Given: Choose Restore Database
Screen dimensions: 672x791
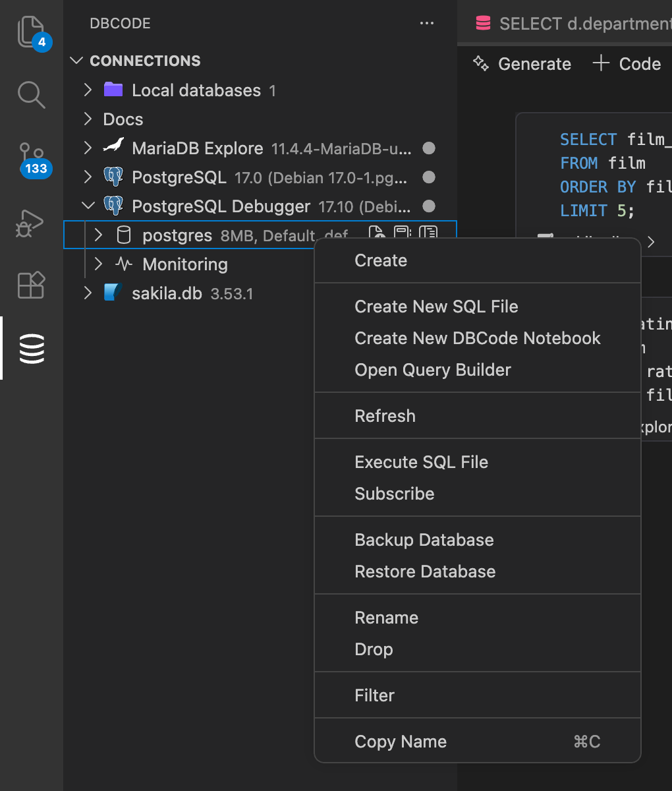Looking at the screenshot, I should point(478,571).
